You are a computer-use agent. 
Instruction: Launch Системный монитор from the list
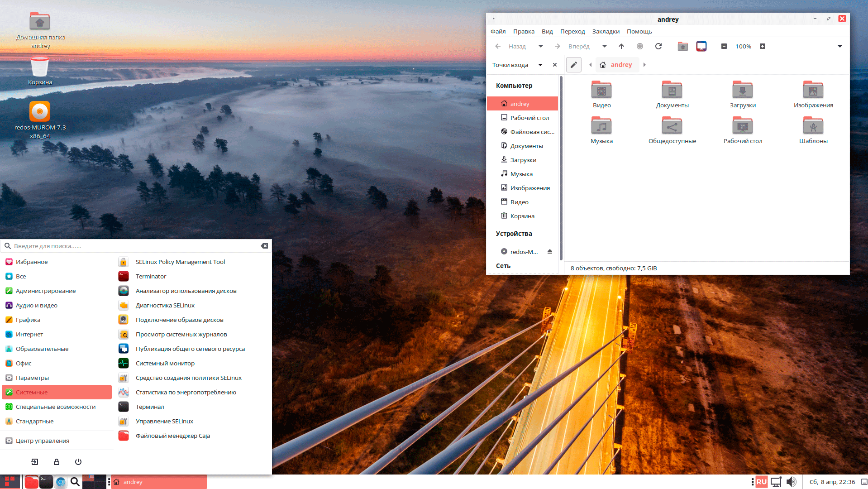click(x=165, y=363)
